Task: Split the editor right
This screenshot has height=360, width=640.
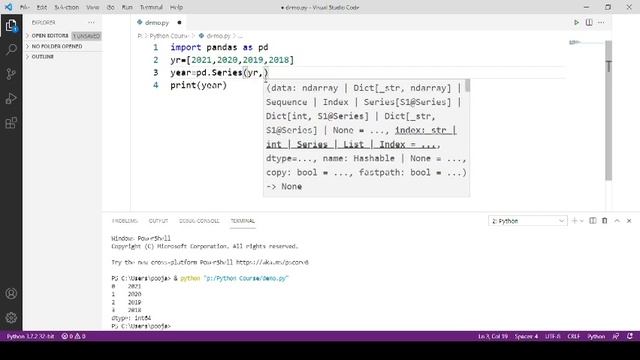Action: [589, 22]
